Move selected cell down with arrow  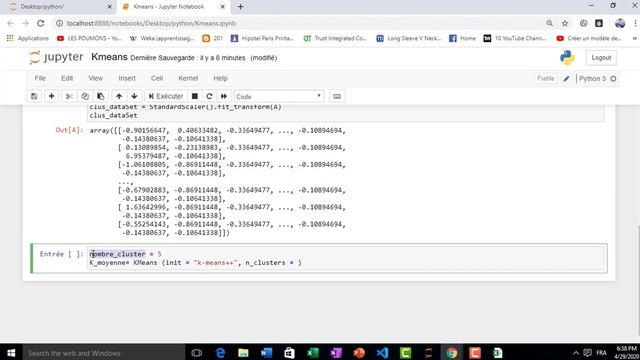(134, 96)
